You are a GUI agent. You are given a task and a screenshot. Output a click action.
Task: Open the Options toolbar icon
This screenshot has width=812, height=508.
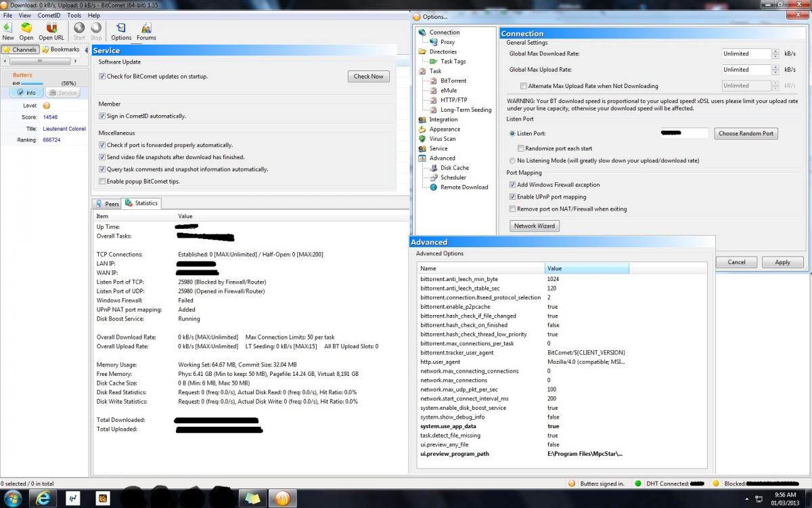point(121,28)
